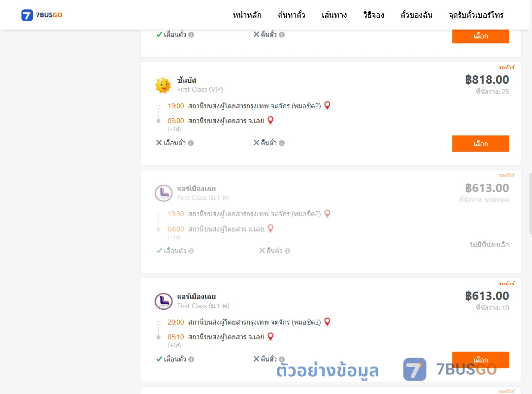532x394 pixels.
Task: Click info icon beside คืนตั๋ว on 19:30 trip
Action: [x=287, y=251]
